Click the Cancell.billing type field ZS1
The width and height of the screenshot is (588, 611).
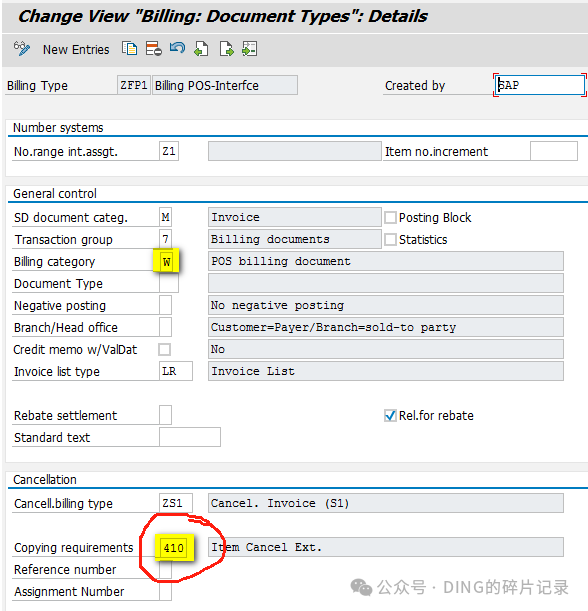176,503
